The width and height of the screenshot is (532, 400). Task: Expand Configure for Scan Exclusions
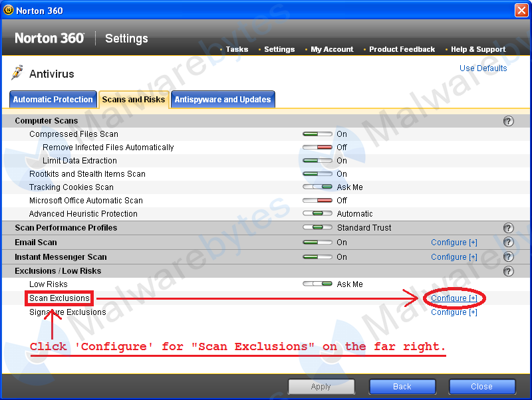(454, 298)
